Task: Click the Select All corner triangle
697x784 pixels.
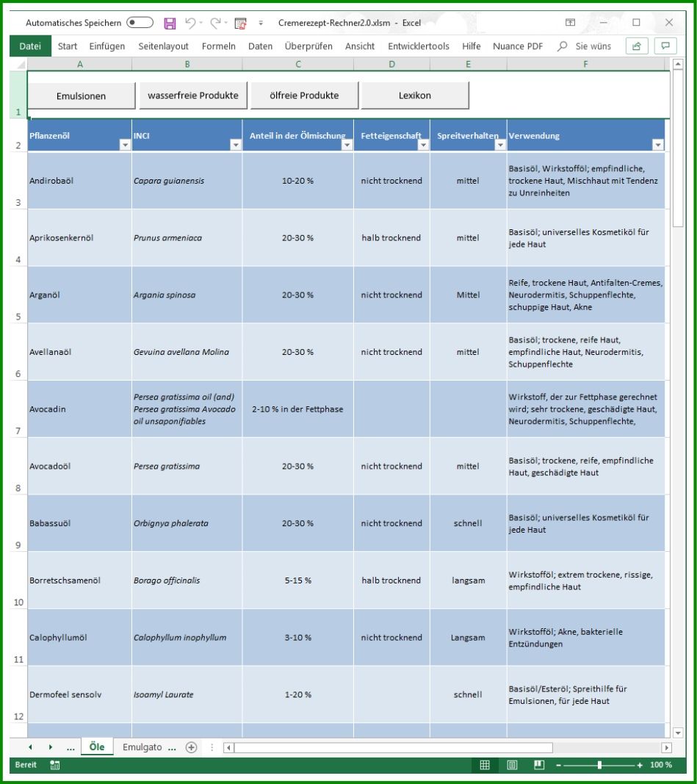Action: click(19, 64)
